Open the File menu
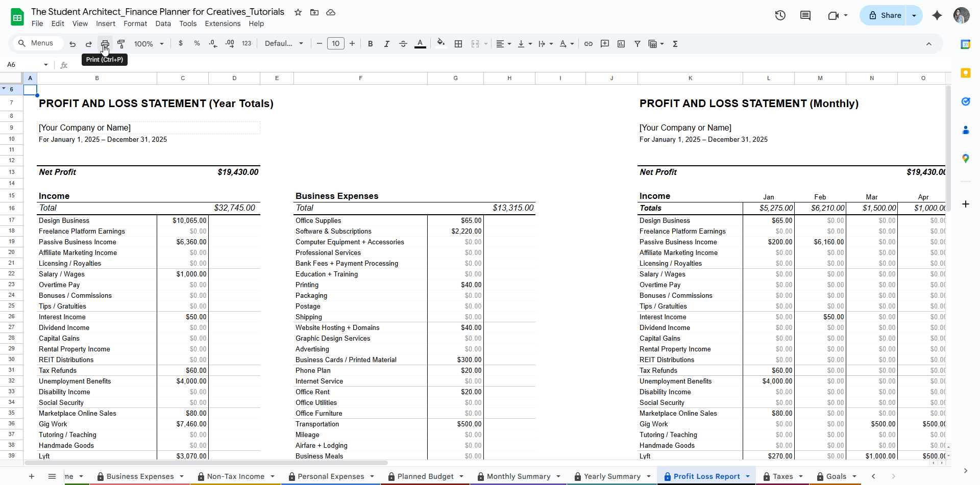This screenshot has width=980, height=485. tap(37, 23)
